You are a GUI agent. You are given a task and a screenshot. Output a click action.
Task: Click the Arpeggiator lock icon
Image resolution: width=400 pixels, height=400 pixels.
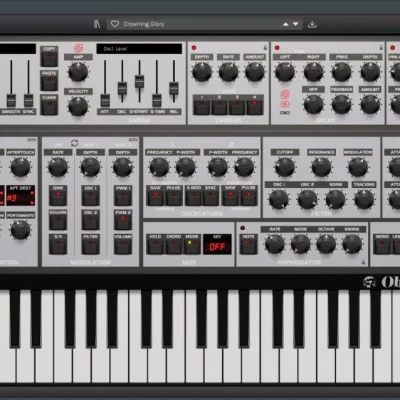(363, 262)
